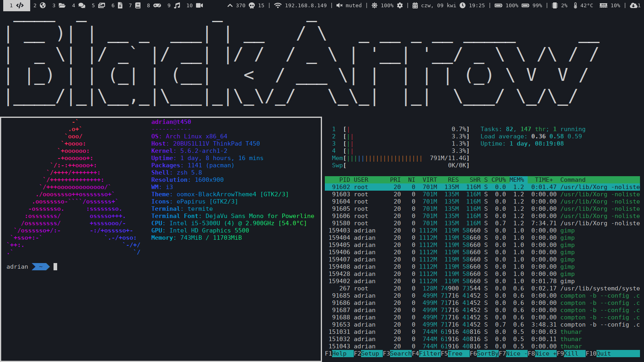Click F7 Nice - in htop
The height and width of the screenshot is (362, 644).
(513, 354)
